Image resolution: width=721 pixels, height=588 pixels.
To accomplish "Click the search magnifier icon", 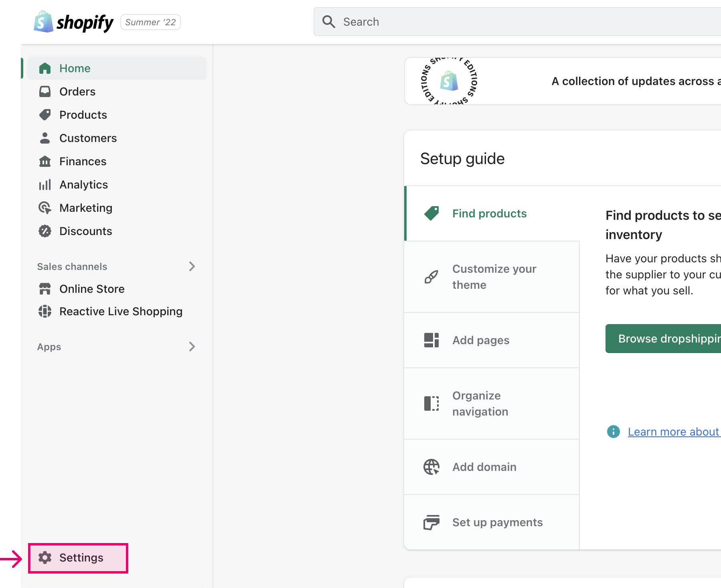I will point(329,22).
